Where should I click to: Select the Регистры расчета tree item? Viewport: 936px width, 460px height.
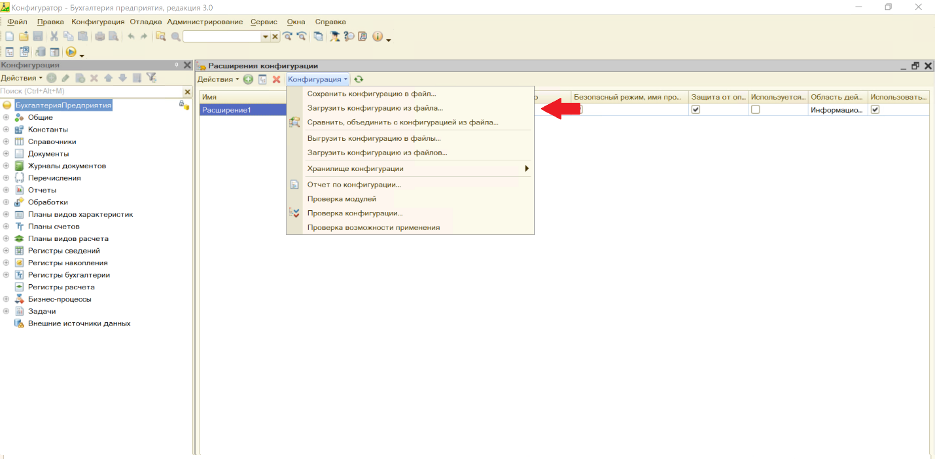(61, 287)
